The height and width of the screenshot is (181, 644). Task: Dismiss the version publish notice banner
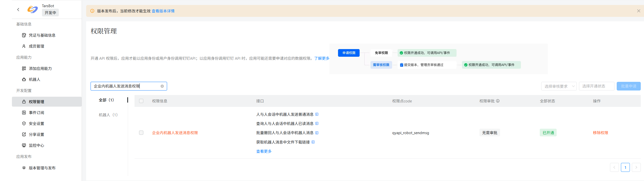[x=639, y=11]
